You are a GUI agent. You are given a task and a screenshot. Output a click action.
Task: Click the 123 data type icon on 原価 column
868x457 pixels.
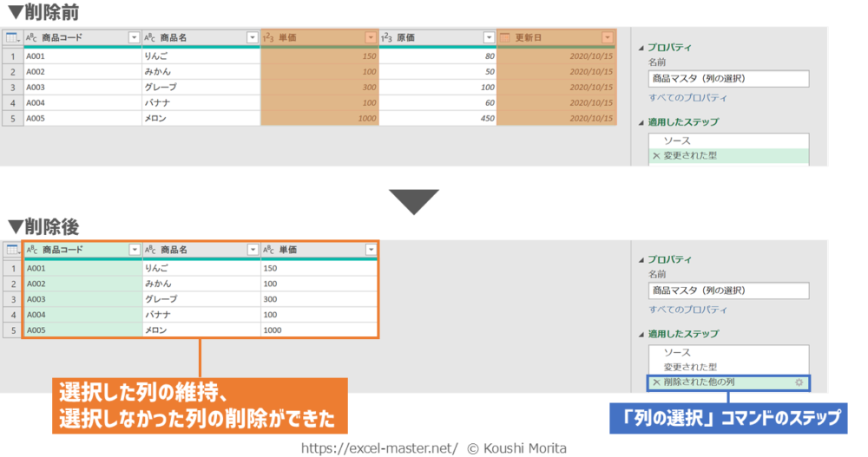(386, 37)
